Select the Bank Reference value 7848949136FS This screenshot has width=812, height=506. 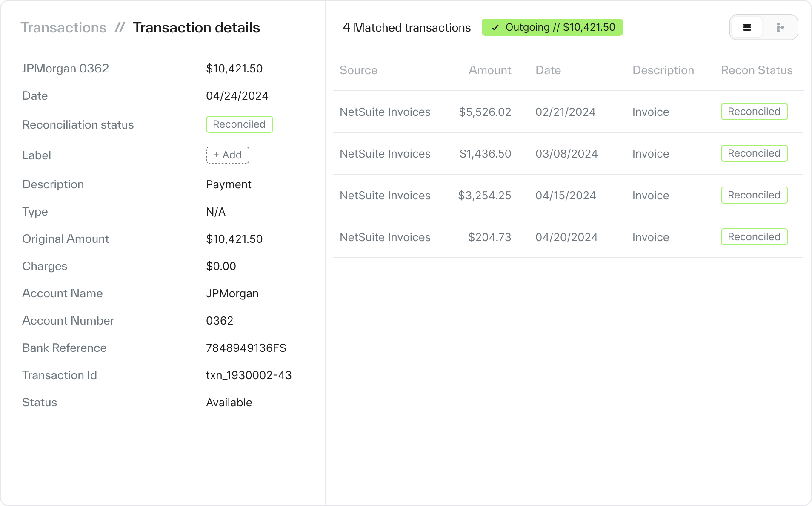[x=246, y=348]
